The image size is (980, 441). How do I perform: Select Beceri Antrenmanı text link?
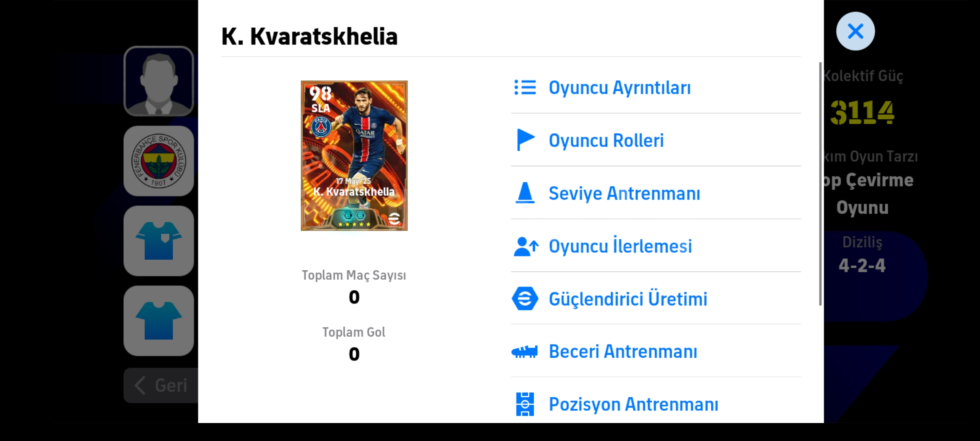click(623, 352)
